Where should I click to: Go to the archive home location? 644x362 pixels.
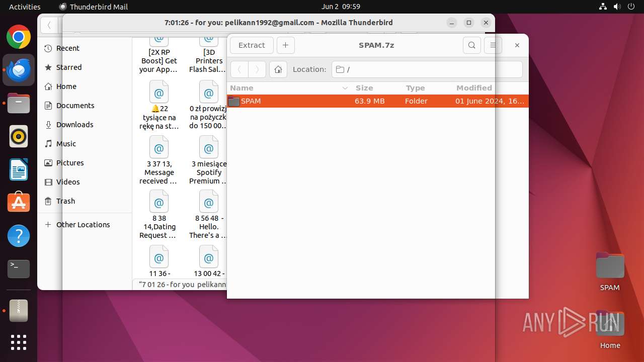pos(278,69)
